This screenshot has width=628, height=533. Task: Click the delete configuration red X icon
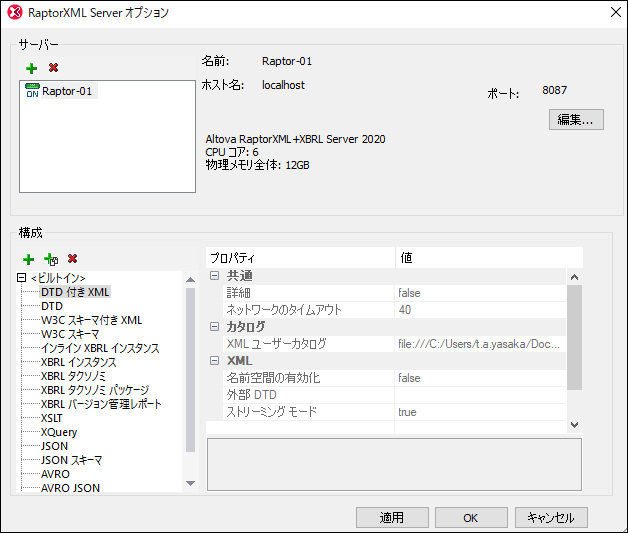point(73,259)
